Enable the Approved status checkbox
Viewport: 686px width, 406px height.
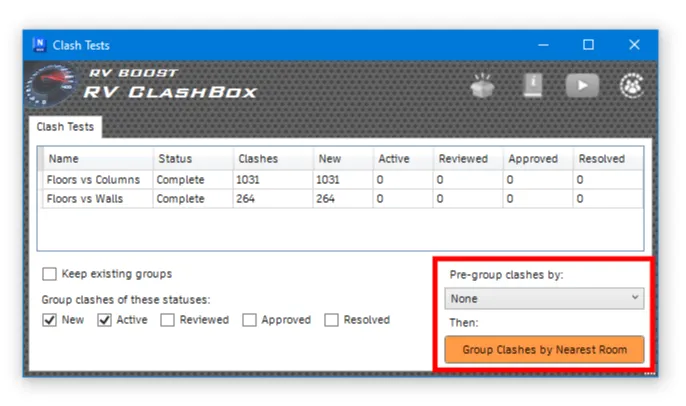[249, 320]
